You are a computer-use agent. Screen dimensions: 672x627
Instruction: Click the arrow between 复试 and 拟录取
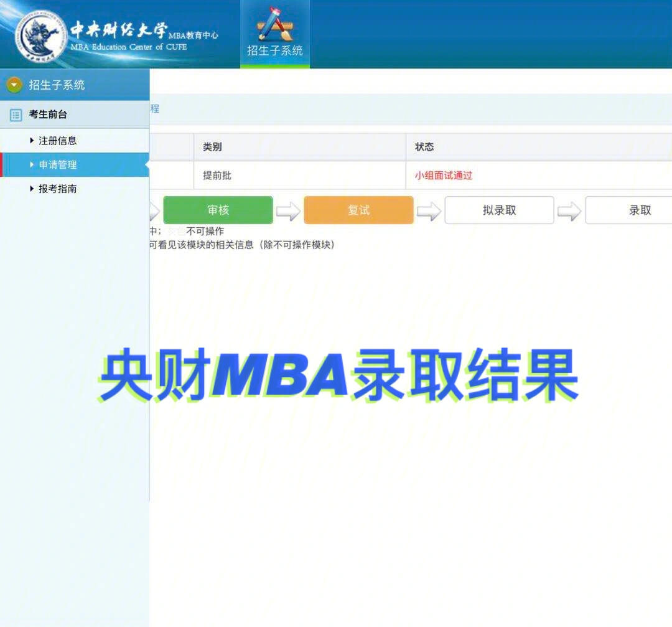tap(429, 211)
